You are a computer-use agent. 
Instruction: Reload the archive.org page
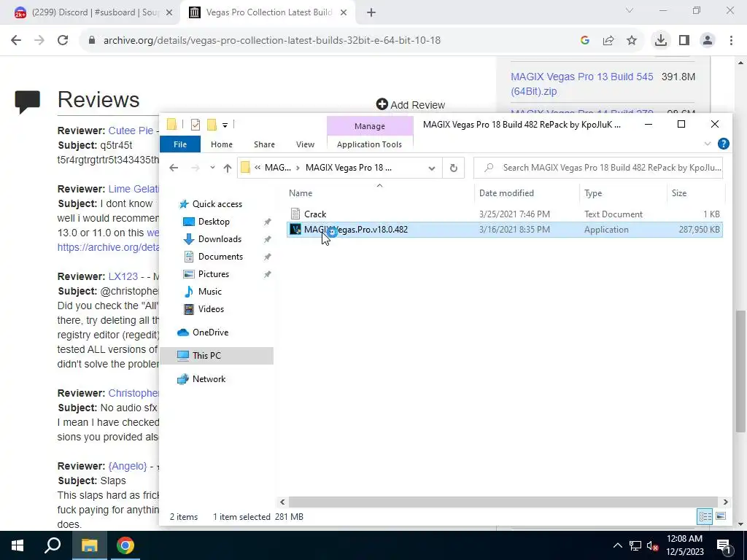pyautogui.click(x=63, y=41)
